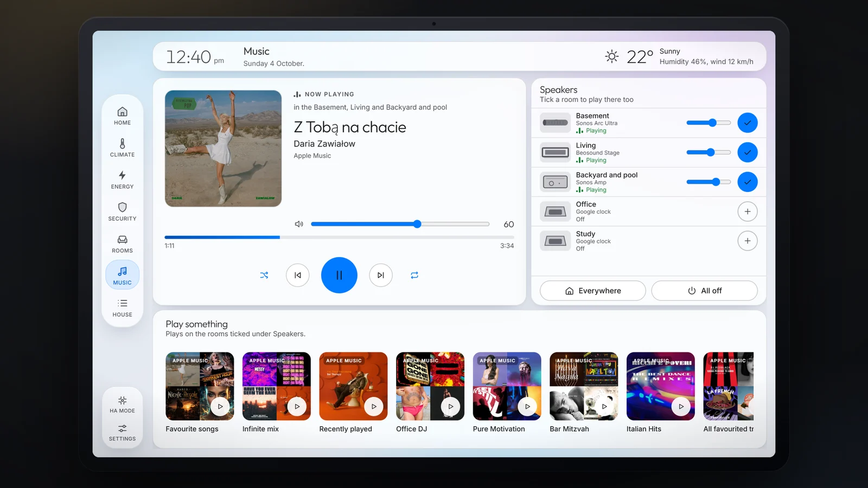Switch to HA Mode
This screenshot has height=488, width=868.
coord(123,404)
